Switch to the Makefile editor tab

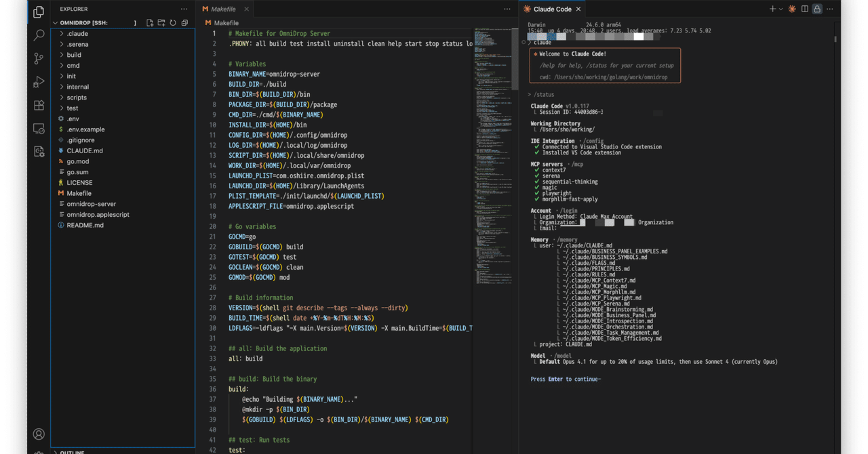click(x=224, y=9)
